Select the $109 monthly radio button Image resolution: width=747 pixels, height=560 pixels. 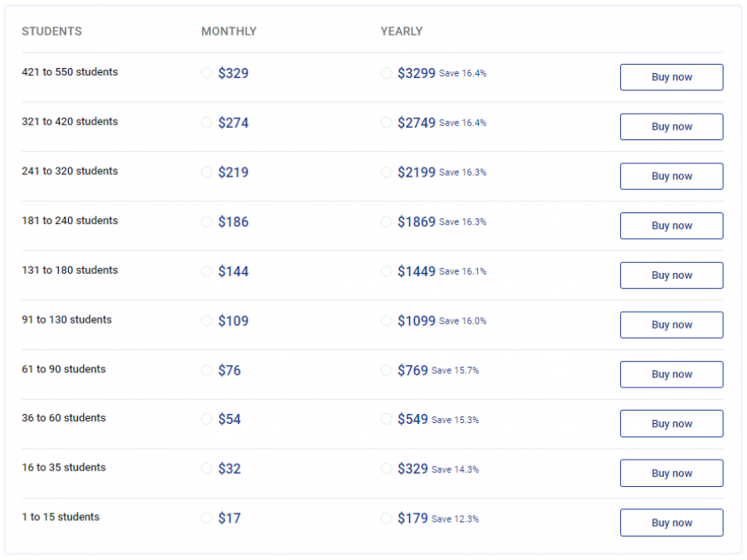coord(207,321)
